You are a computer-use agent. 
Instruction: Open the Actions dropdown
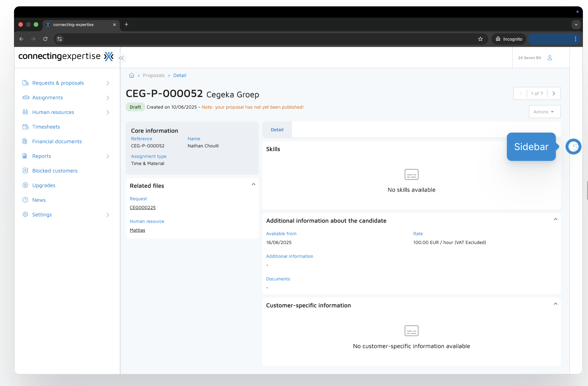tap(544, 112)
